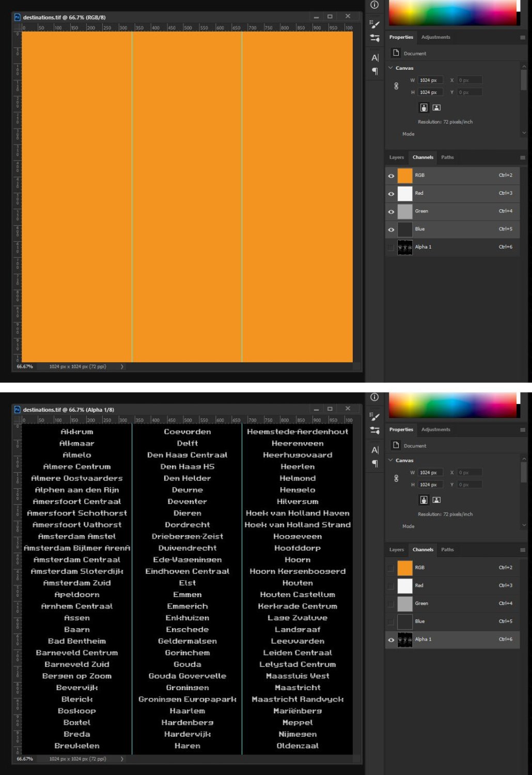Click the Document icon in the Properties panel
532x775 pixels.
(396, 53)
